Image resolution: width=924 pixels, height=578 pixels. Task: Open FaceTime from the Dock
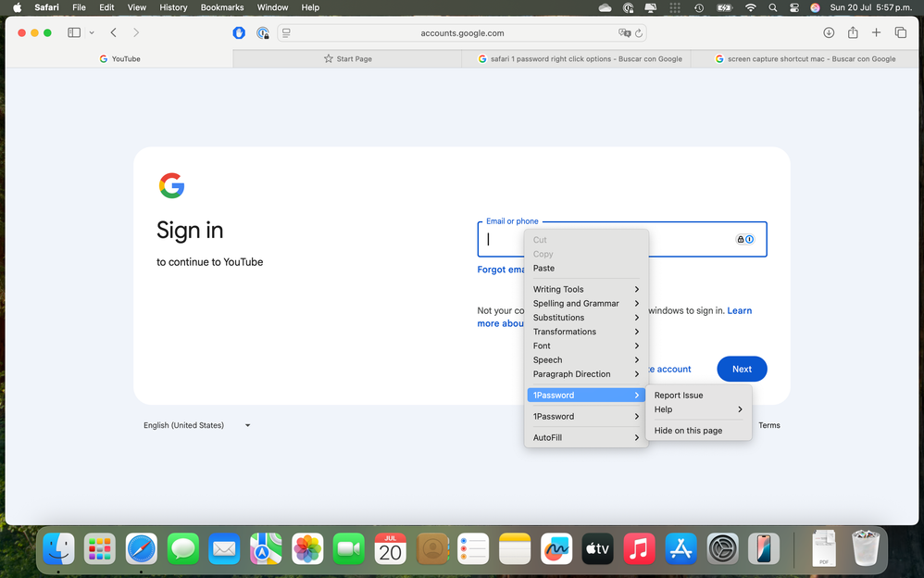click(x=349, y=549)
